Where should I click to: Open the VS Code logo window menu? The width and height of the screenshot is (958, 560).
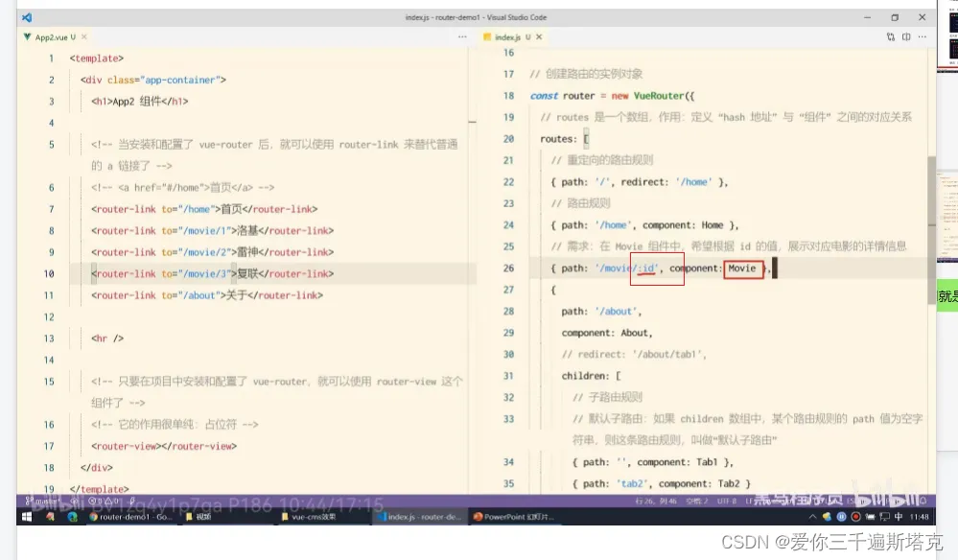click(x=27, y=17)
